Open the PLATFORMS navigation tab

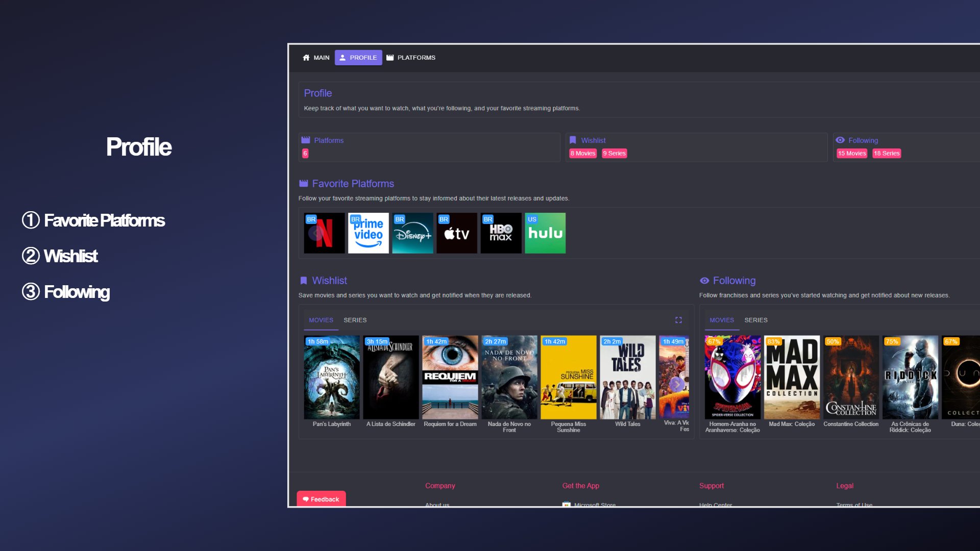click(411, 58)
